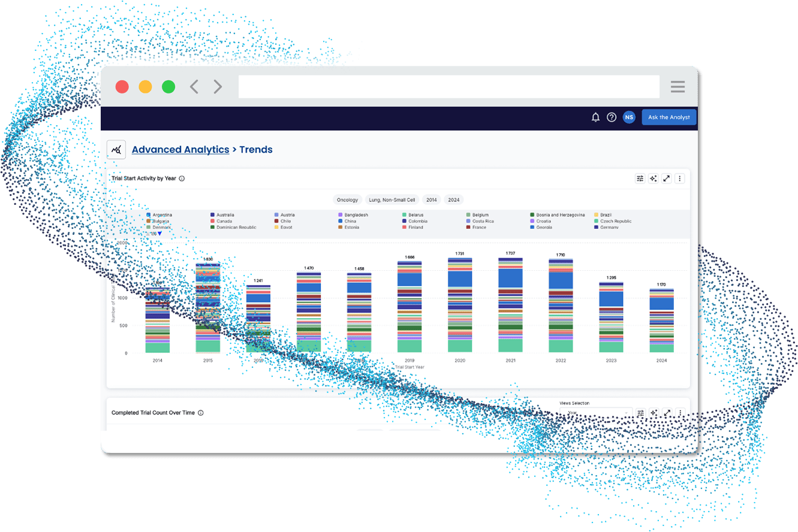Show info for Trial Start Activity by Year

182,179
